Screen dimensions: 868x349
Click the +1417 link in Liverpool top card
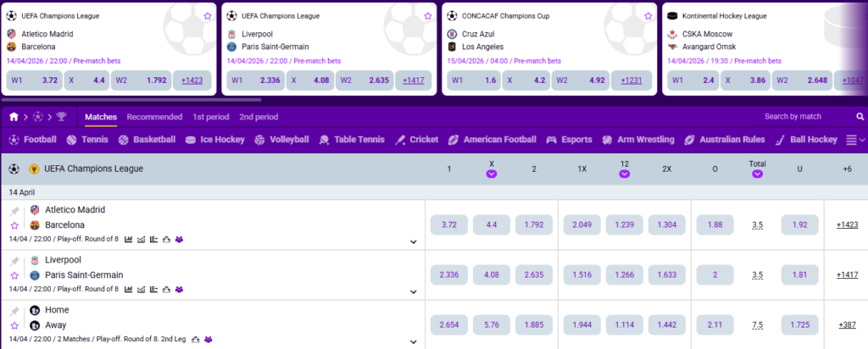(x=414, y=80)
